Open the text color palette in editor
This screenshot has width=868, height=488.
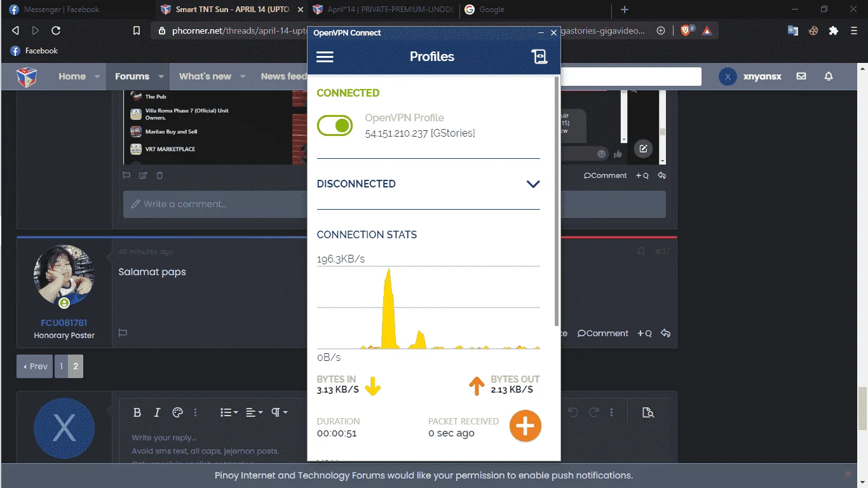click(178, 412)
